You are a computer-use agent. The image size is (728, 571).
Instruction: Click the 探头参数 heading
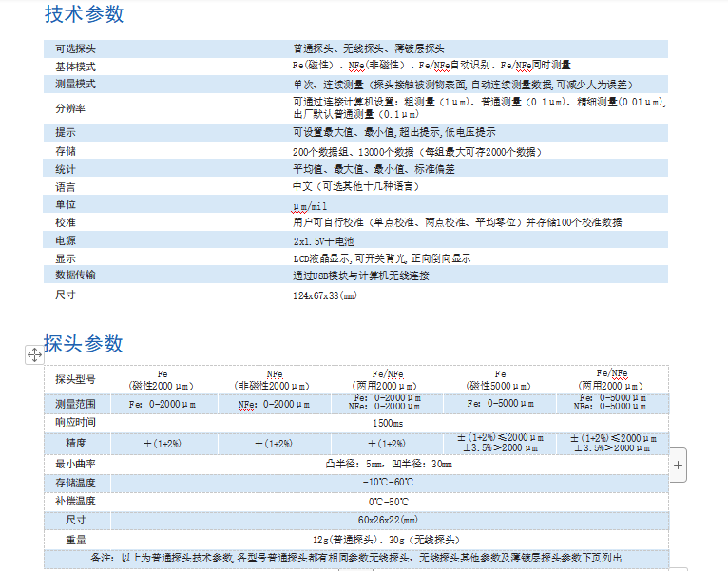84,344
